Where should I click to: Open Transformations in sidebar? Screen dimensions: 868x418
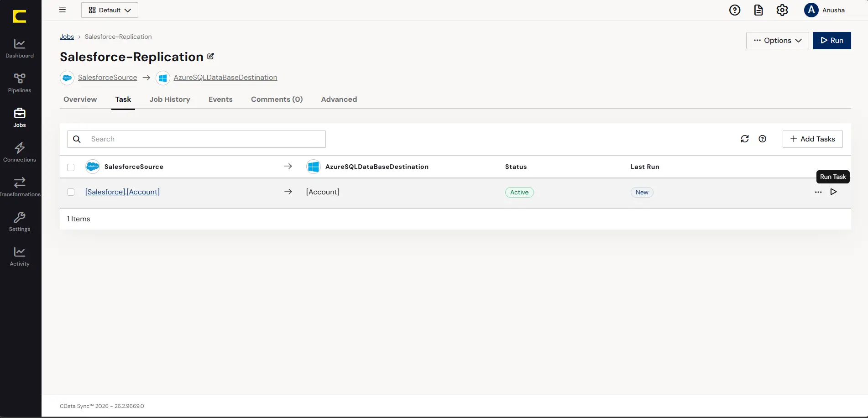tap(20, 188)
